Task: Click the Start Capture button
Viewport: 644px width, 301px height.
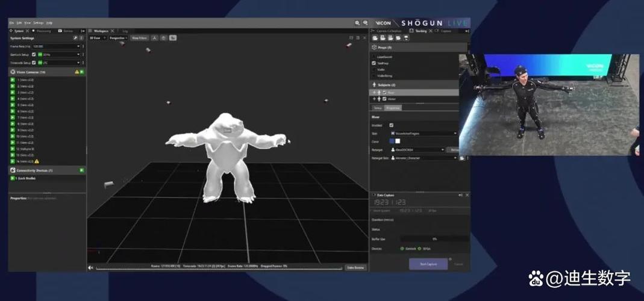Action: point(428,264)
